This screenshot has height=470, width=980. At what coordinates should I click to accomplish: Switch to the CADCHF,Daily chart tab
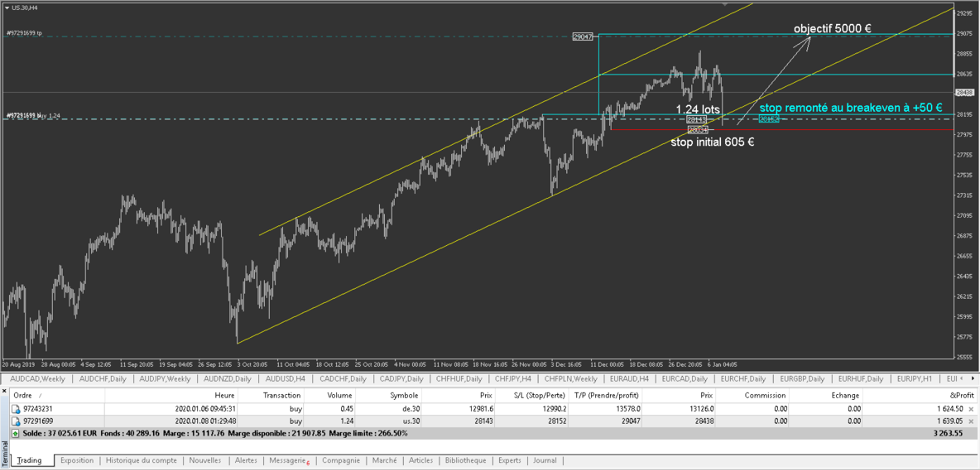(343, 379)
